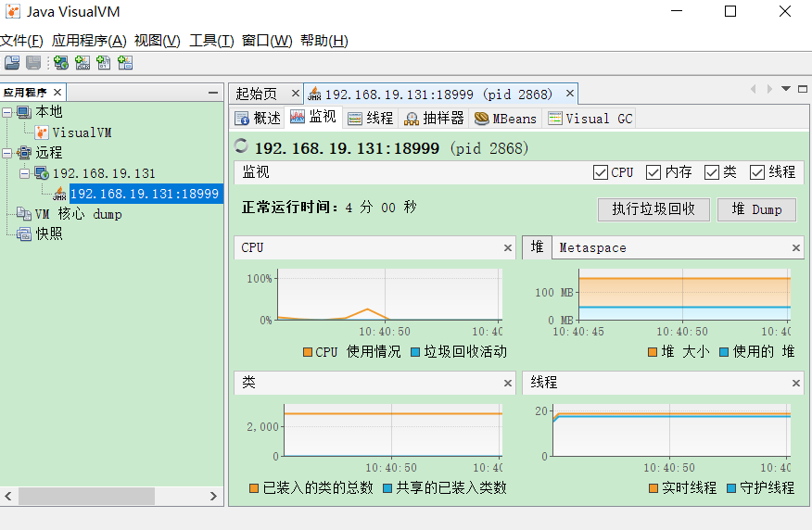Uncheck the 线程 monitoring checkbox
Image resolution: width=812 pixels, height=530 pixels.
click(x=757, y=172)
